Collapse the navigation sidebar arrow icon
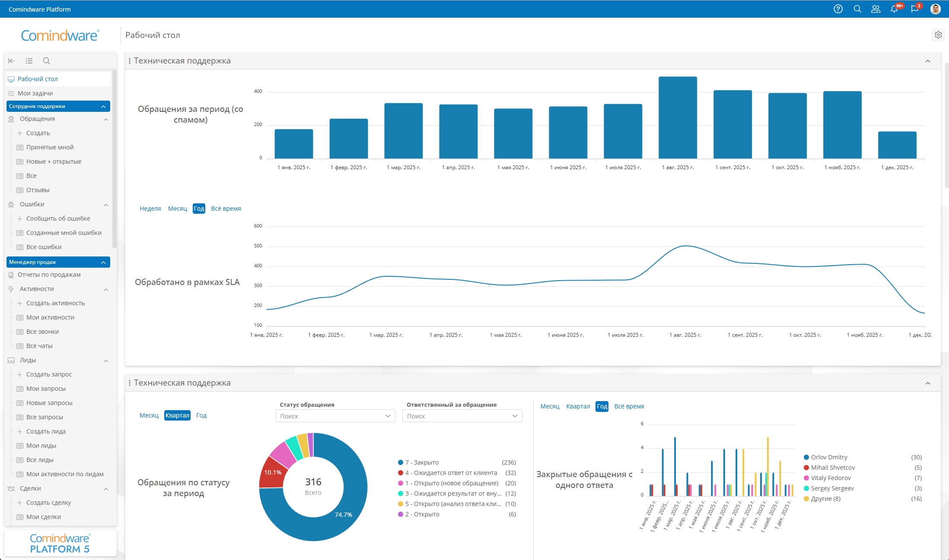Viewport: 949px width, 560px height. pyautogui.click(x=12, y=61)
